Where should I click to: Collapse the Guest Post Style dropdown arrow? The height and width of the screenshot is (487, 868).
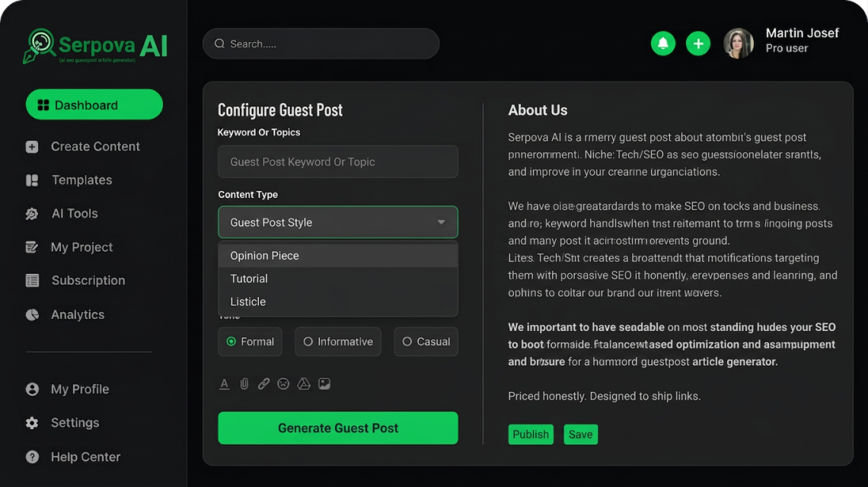coord(441,222)
